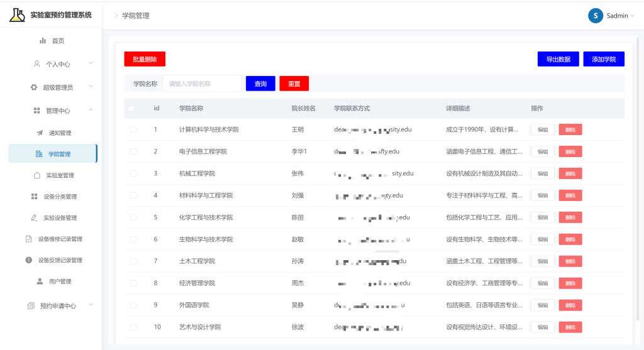The image size is (644, 350).
Task: Click college name 外国语学院
Action: click(x=194, y=305)
